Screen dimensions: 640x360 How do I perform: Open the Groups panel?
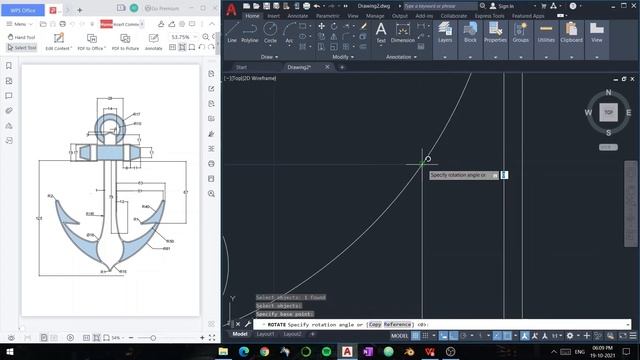click(x=521, y=33)
